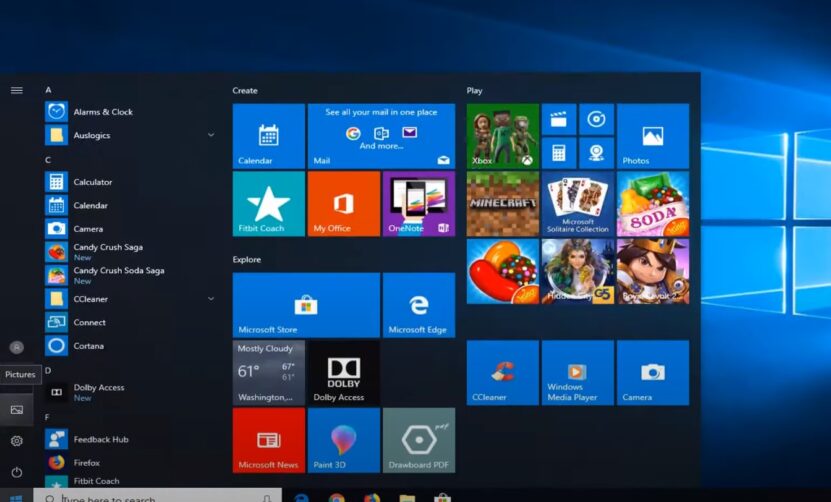This screenshot has width=831, height=502.
Task: Open the Xbox tile
Action: 503,136
